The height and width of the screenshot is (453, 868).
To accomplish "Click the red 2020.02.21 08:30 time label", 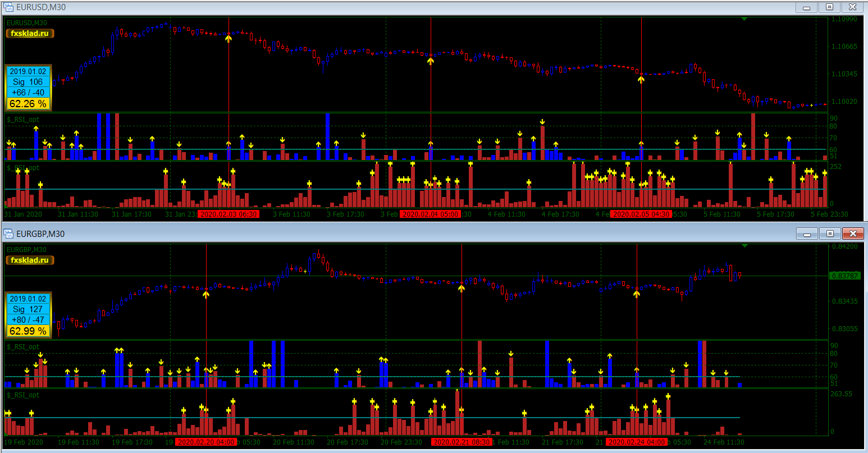I will pyautogui.click(x=462, y=442).
